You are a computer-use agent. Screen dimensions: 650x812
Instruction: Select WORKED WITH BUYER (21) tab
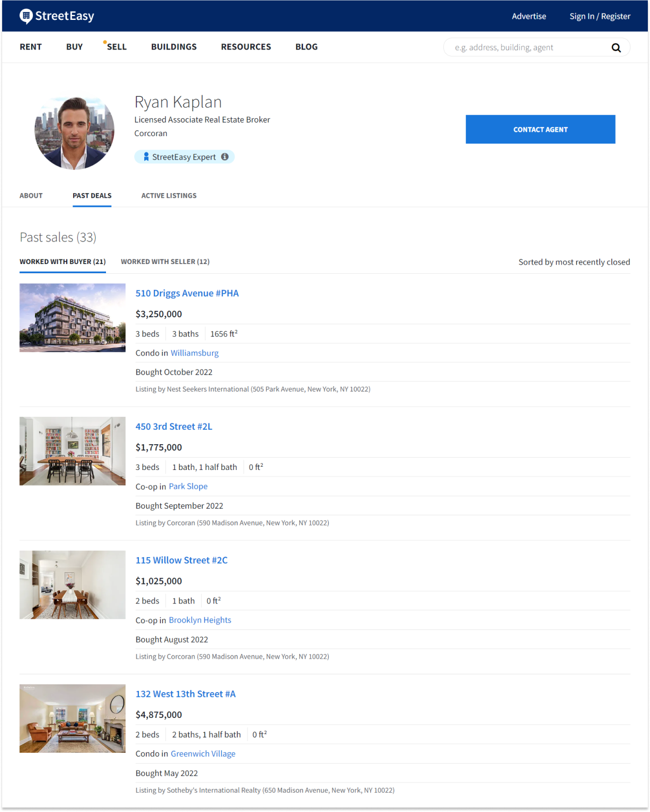[62, 262]
